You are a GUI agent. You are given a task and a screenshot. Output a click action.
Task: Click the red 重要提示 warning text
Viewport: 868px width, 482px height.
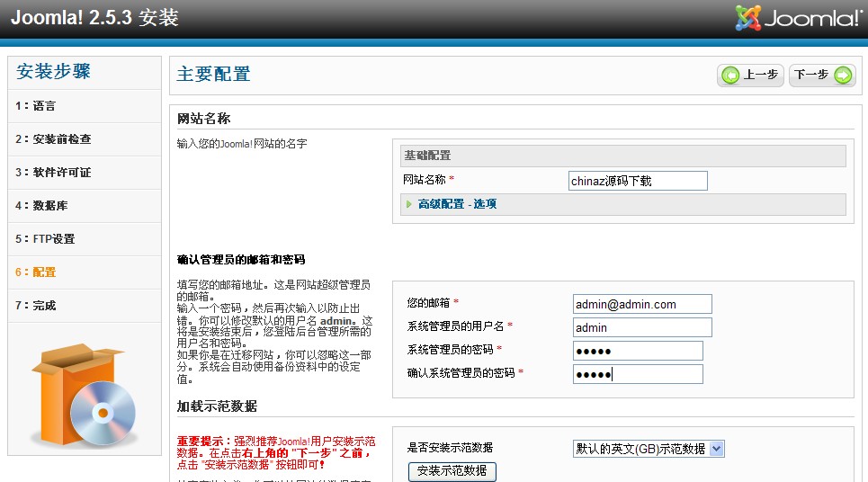click(x=276, y=452)
